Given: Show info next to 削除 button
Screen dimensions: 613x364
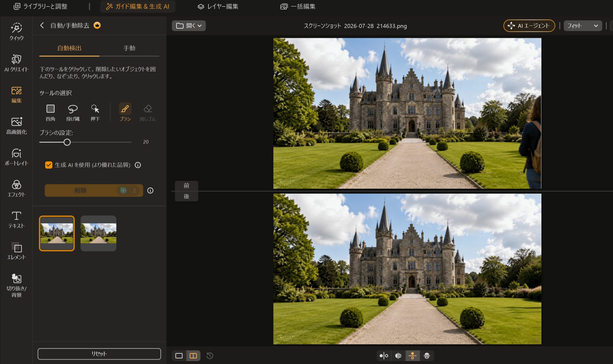Looking at the screenshot, I should point(150,190).
